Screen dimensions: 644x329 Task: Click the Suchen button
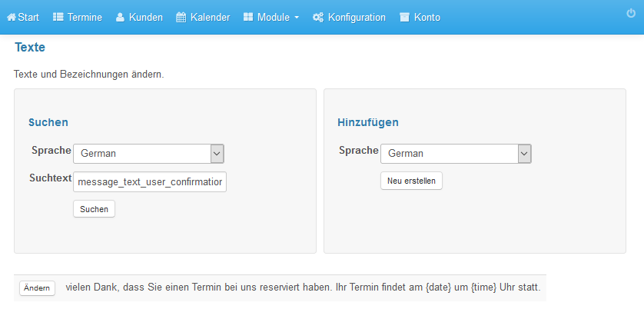click(94, 208)
